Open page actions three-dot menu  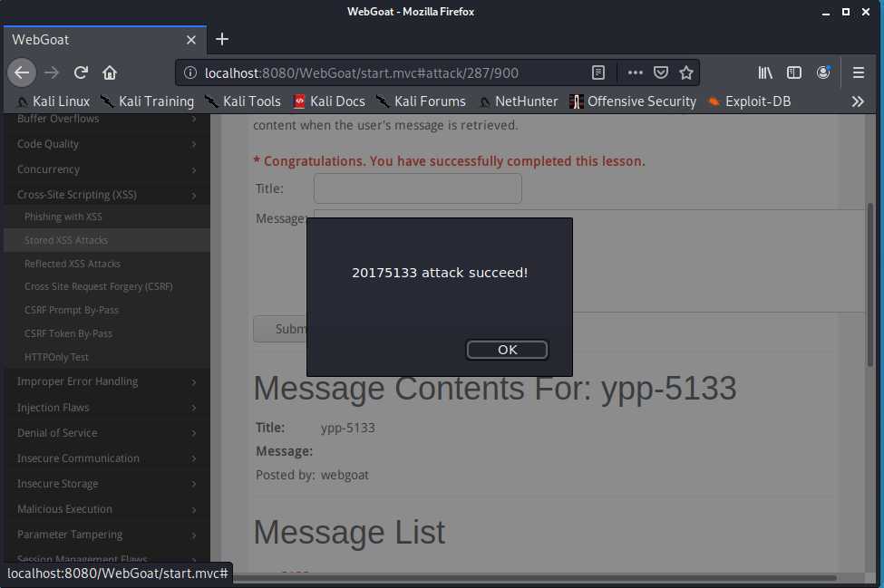pyautogui.click(x=635, y=72)
